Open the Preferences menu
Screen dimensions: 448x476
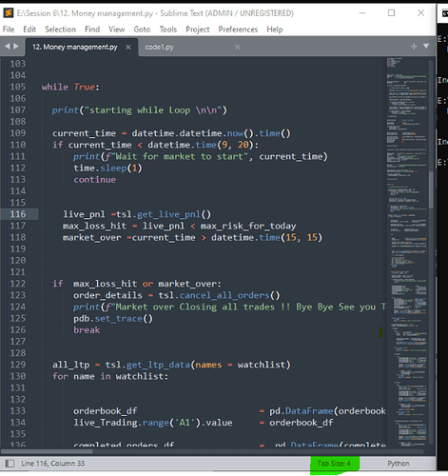point(238,30)
